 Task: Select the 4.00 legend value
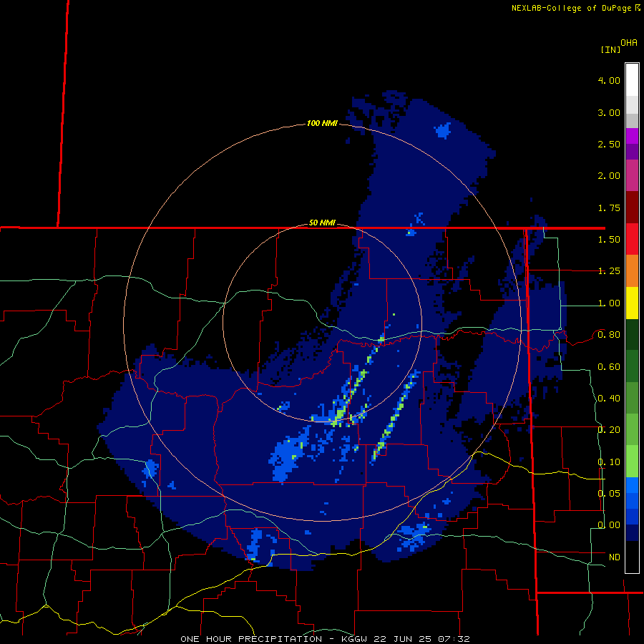pos(609,80)
